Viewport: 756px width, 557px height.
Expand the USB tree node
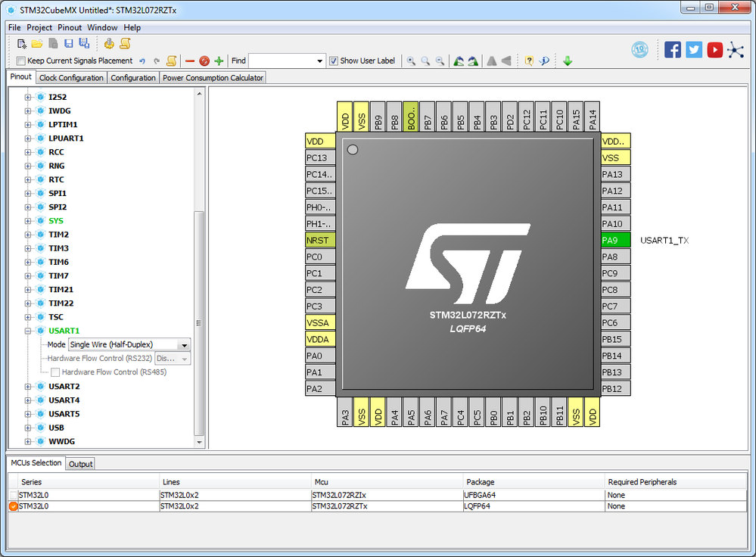(28, 428)
